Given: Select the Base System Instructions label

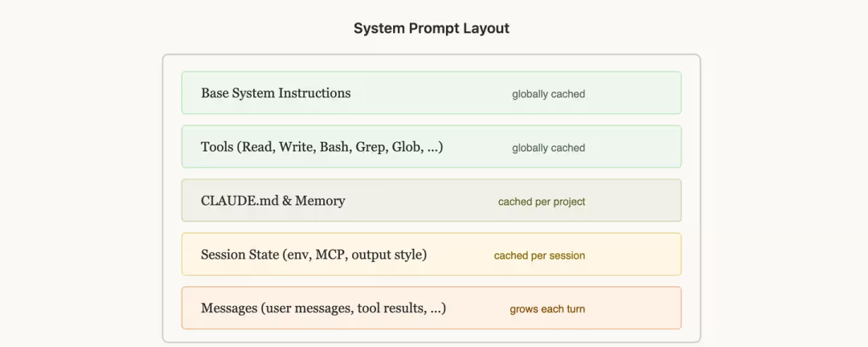Looking at the screenshot, I should point(276,93).
